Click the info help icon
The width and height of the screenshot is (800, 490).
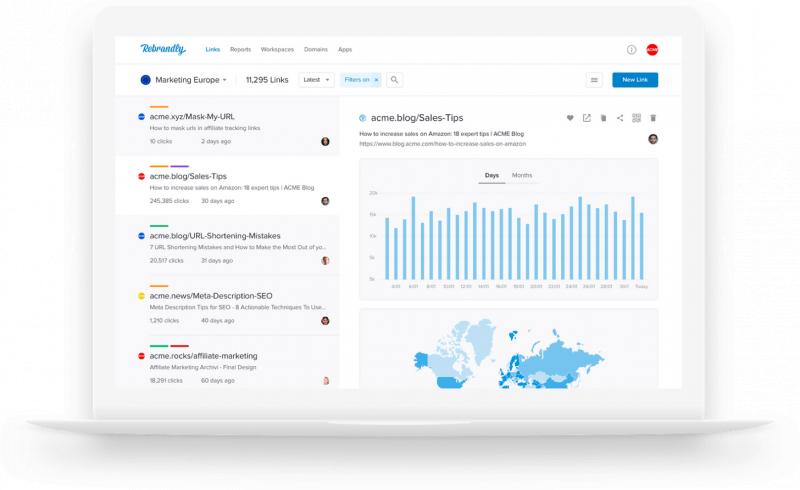632,50
